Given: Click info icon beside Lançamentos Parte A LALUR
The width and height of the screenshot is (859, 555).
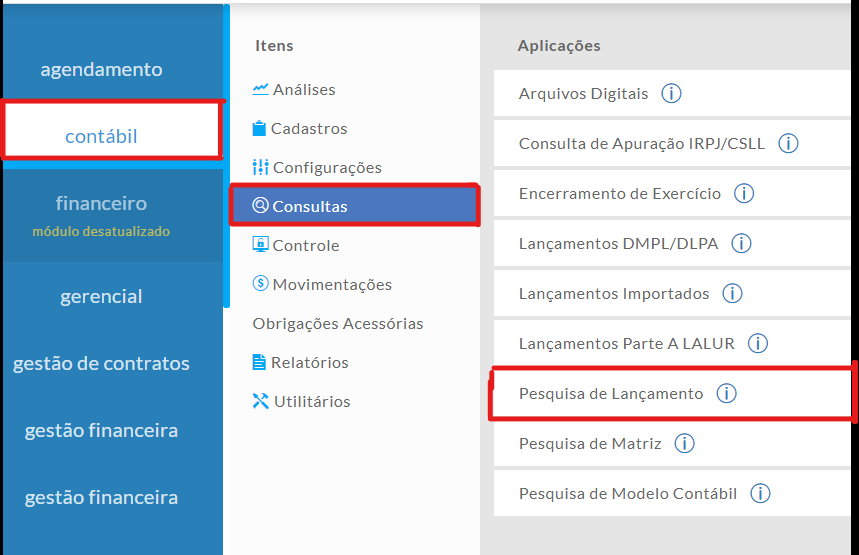Looking at the screenshot, I should (758, 344).
